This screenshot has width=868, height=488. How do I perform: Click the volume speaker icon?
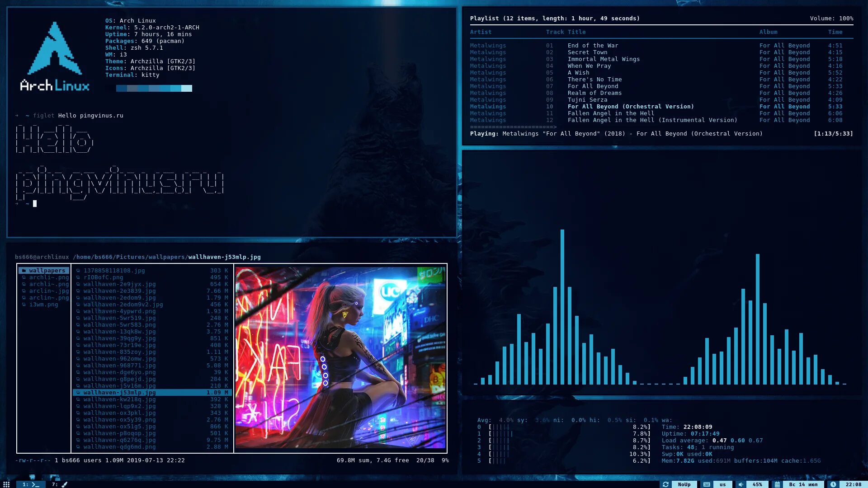click(x=741, y=484)
